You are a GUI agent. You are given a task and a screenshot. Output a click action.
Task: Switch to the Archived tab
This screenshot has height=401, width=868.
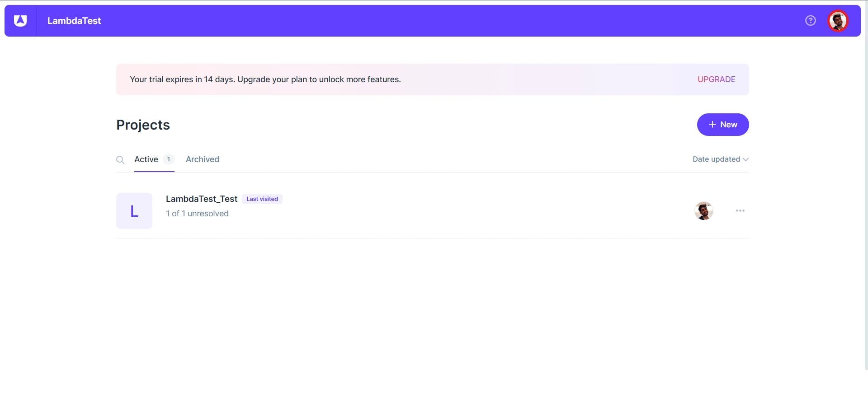pyautogui.click(x=202, y=159)
